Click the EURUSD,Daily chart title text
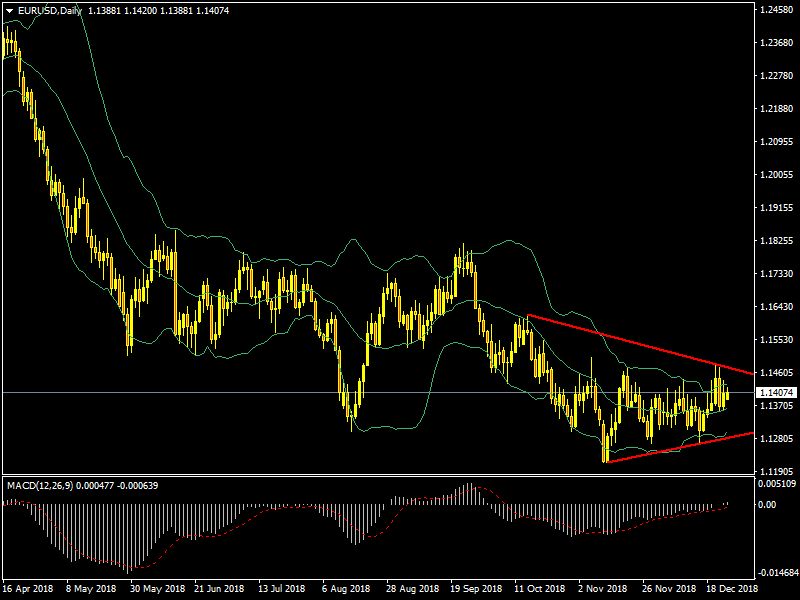The width and height of the screenshot is (800, 600). tap(52, 11)
